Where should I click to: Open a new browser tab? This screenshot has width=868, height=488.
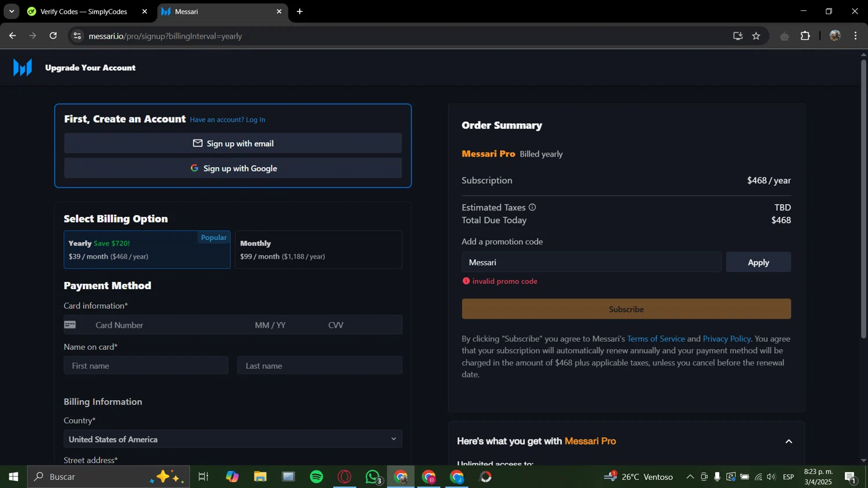point(300,12)
